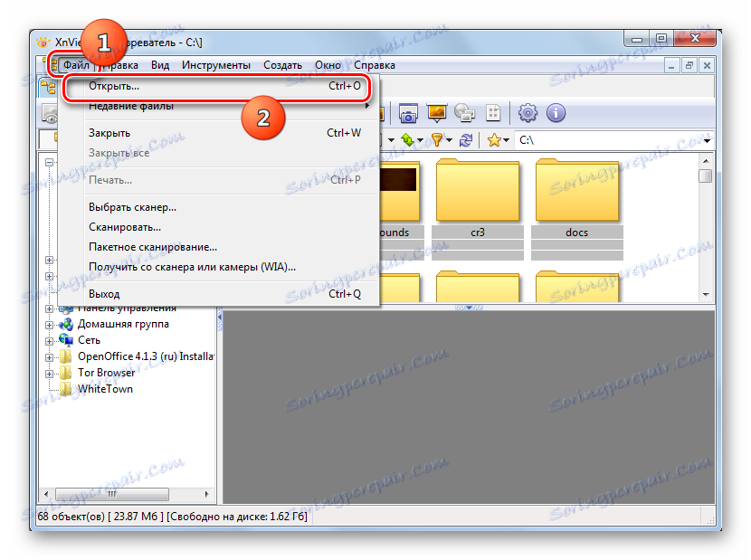Viewport: 751px width, 560px height.
Task: Select Пакетное сканирование... menu entry
Action: [218, 247]
